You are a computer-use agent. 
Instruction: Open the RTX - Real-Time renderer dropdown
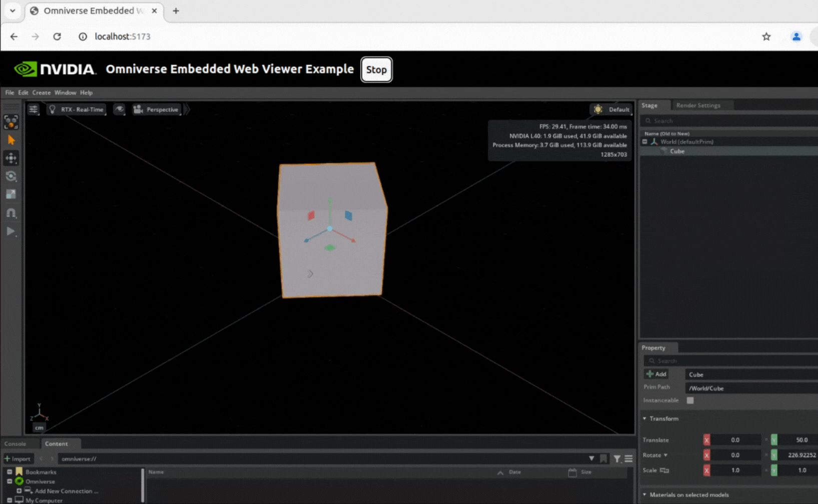pos(77,109)
